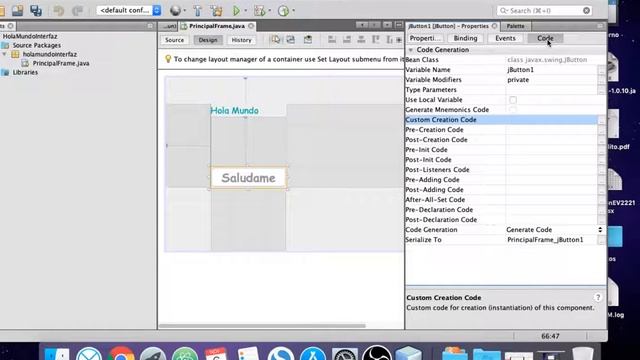Viewport: 640px width, 360px height.
Task: Activate Selection Mode in the designer toolbar
Action: pos(276,40)
